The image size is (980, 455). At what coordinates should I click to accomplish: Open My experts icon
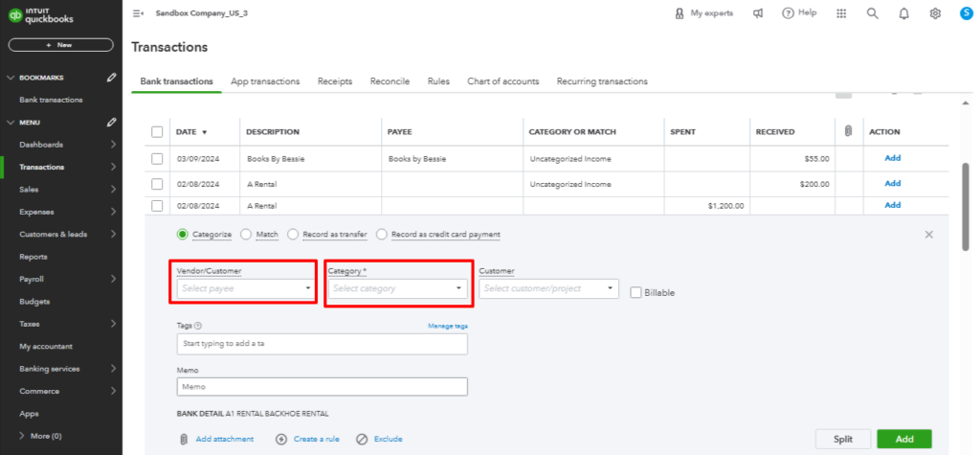click(679, 13)
